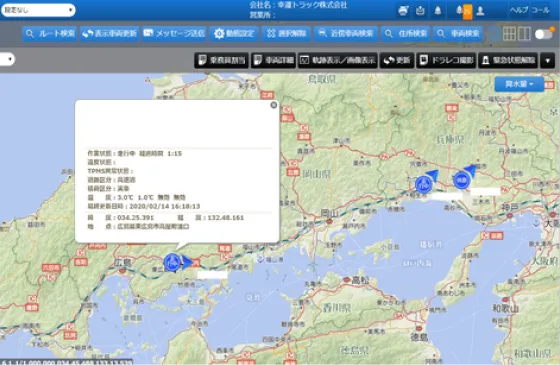Click the blue direction arrow beside the Hiroshima vehicle
The height and width of the screenshot is (365, 560).
tap(187, 262)
